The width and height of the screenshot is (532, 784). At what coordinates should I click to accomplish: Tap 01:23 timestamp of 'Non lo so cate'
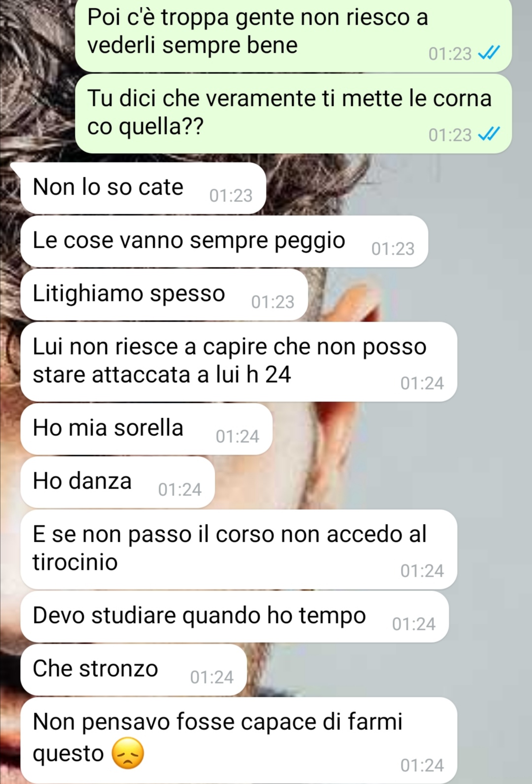(231, 196)
